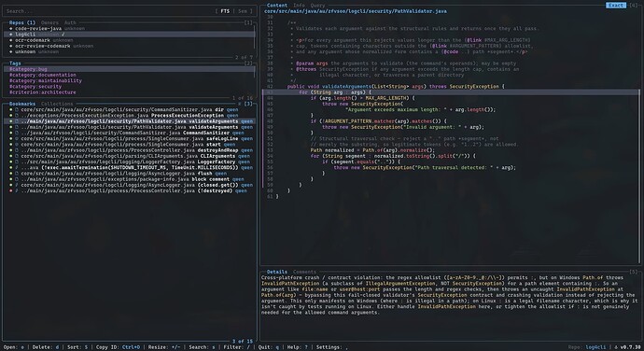Click the Sort: S status bar hint
Viewport: 644px width, 351px height.
[x=77, y=347]
